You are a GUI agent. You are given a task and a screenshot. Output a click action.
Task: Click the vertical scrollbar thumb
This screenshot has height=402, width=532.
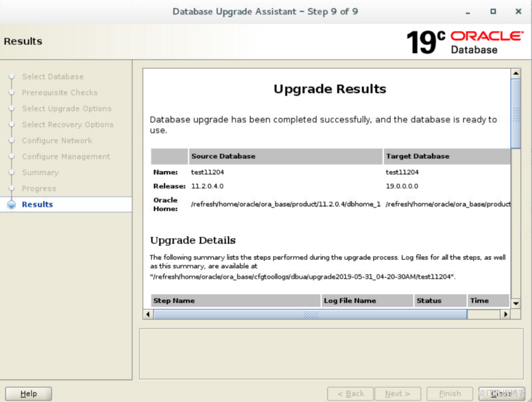515,113
